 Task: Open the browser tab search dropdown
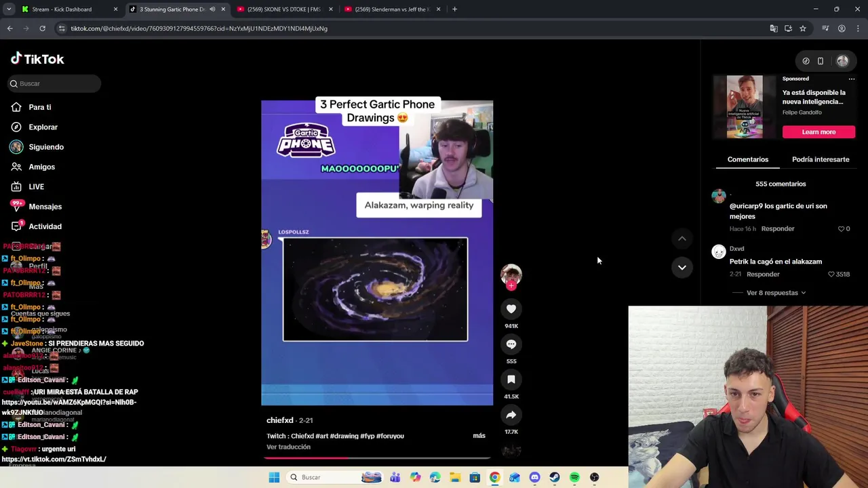9,9
